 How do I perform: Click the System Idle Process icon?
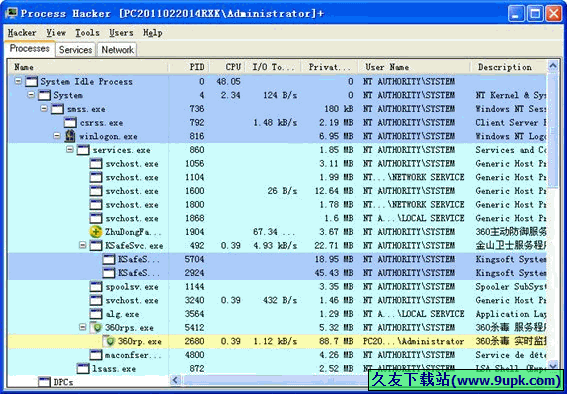(x=31, y=82)
